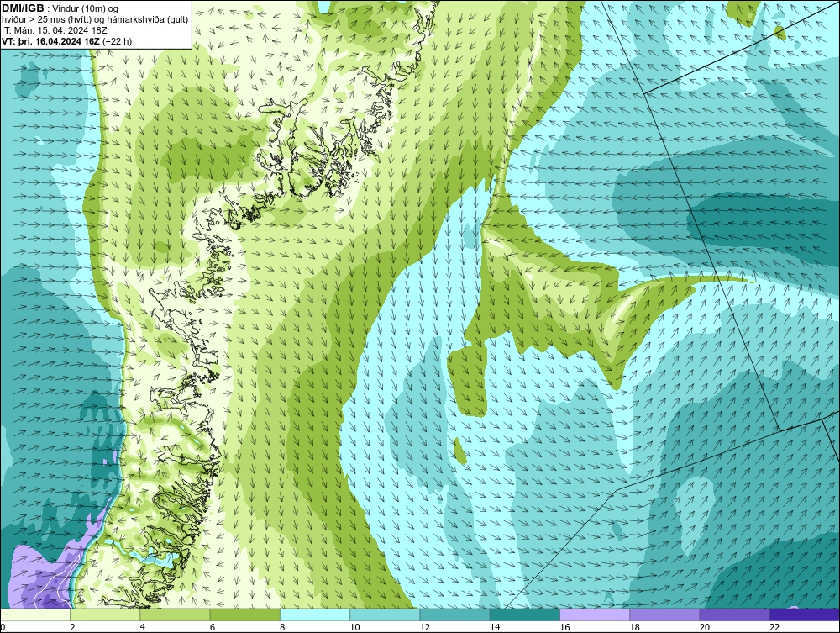Click the 14–16 m/s dark teal legend swatch
The width and height of the screenshot is (840, 633).
click(x=525, y=615)
